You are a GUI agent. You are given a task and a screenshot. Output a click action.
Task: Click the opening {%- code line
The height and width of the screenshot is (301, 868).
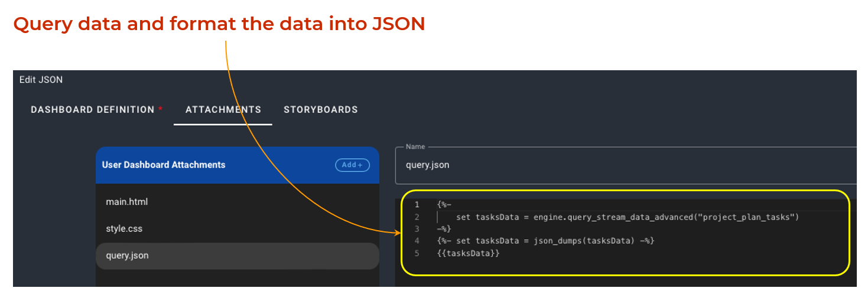pyautogui.click(x=444, y=205)
